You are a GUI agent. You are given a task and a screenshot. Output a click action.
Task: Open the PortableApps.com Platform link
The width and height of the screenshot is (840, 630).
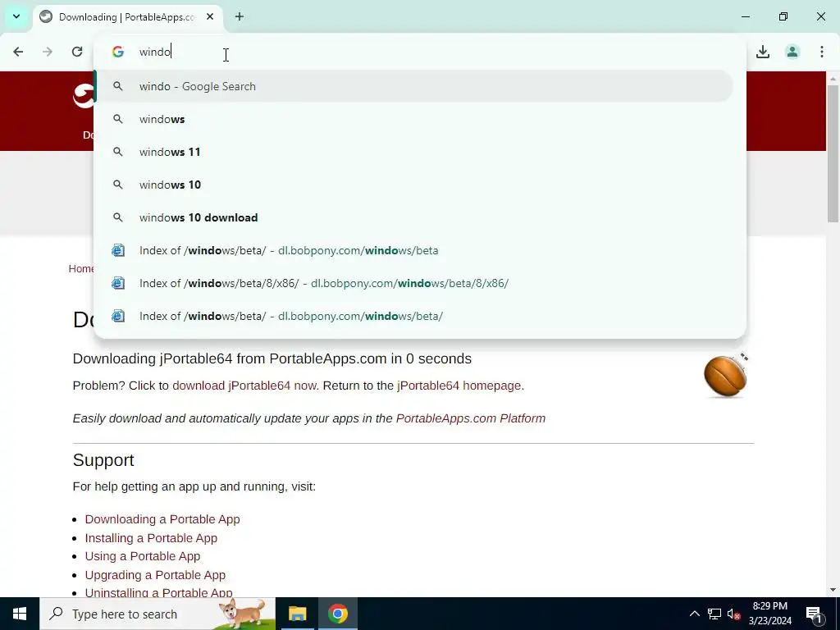click(470, 418)
